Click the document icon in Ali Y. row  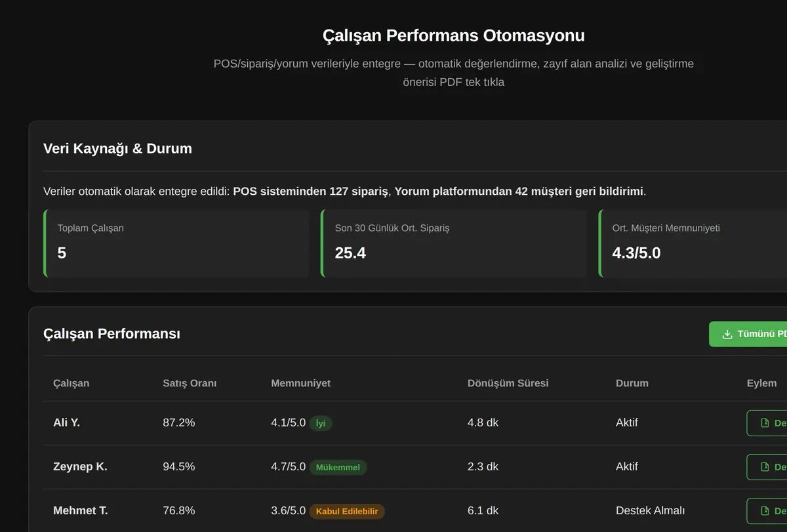tap(765, 423)
